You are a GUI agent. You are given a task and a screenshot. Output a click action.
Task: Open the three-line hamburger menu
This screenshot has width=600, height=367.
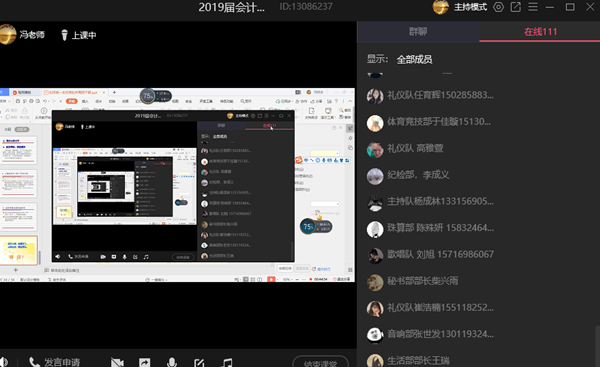click(x=533, y=7)
